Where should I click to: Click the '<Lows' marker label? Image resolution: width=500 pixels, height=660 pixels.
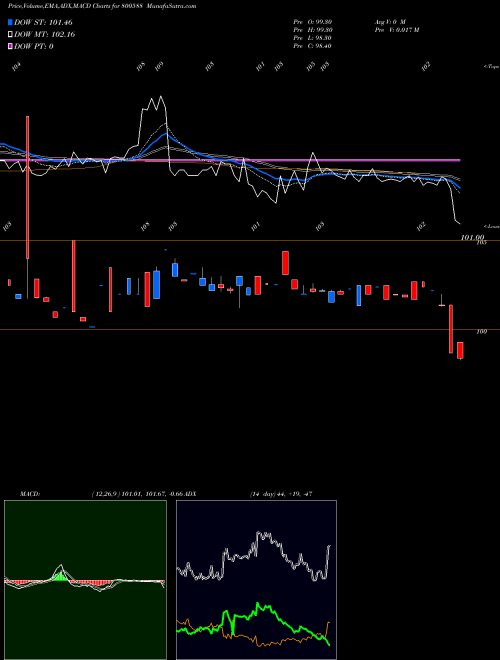(492, 226)
